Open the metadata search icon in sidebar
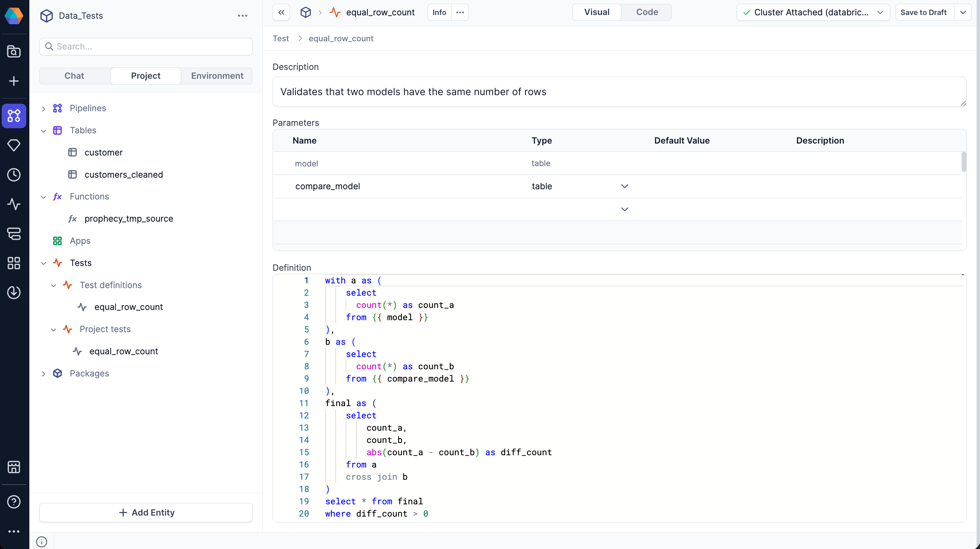The height and width of the screenshot is (549, 980). click(x=14, y=51)
